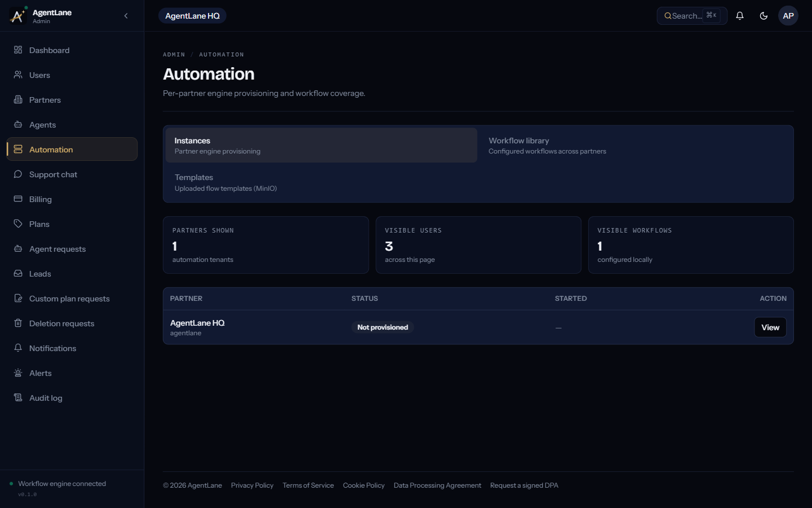The height and width of the screenshot is (508, 812).
Task: Click the v0.1.0 version label
Action: (x=27, y=494)
